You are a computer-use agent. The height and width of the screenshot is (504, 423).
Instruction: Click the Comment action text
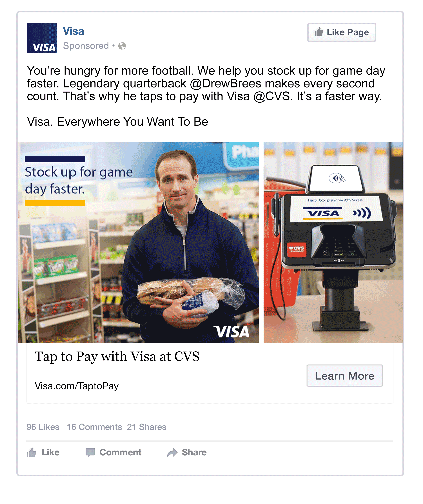click(120, 452)
